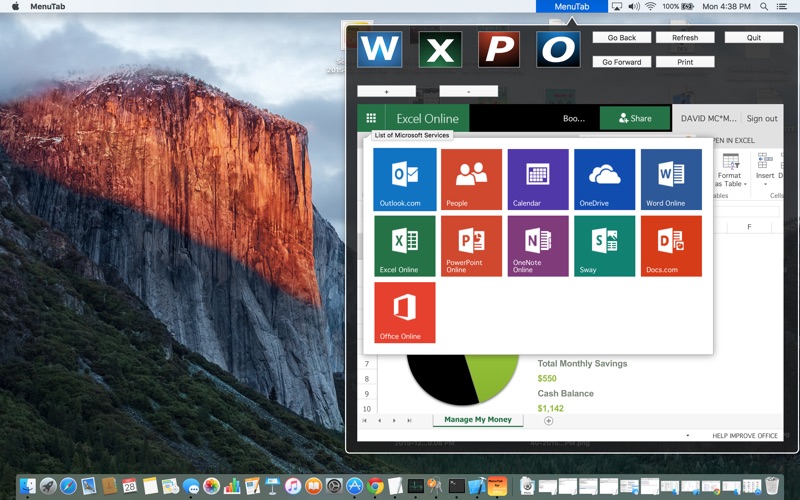800x500 pixels.
Task: Click the Insert cells ribbon icon
Action: [764, 161]
